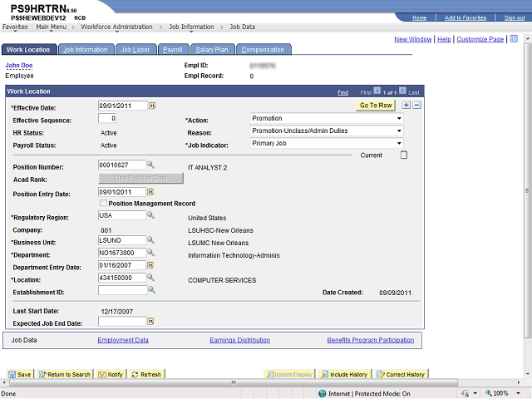Select the Work Location tab
The width and height of the screenshot is (532, 399).
coord(28,50)
